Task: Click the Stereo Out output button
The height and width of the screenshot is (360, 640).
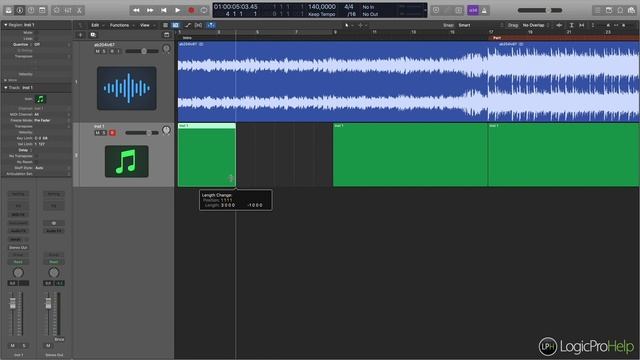Action: coord(18,247)
